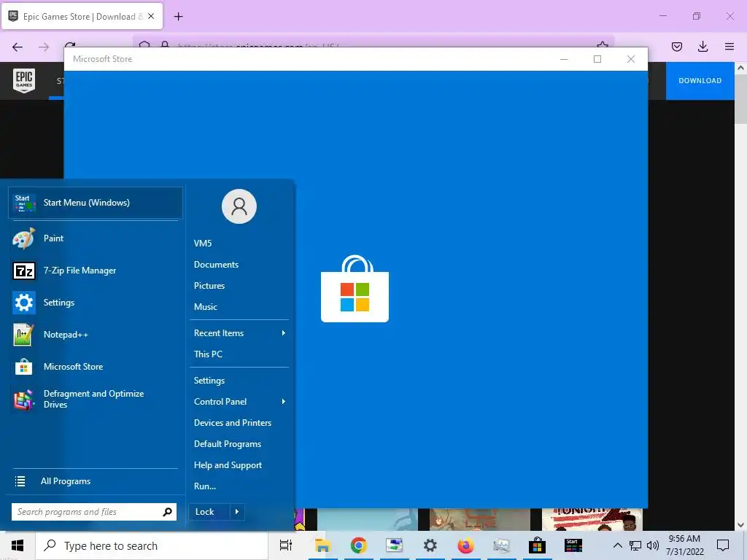Open Firefox Pocket save icon
The image size is (747, 560).
pos(677,47)
